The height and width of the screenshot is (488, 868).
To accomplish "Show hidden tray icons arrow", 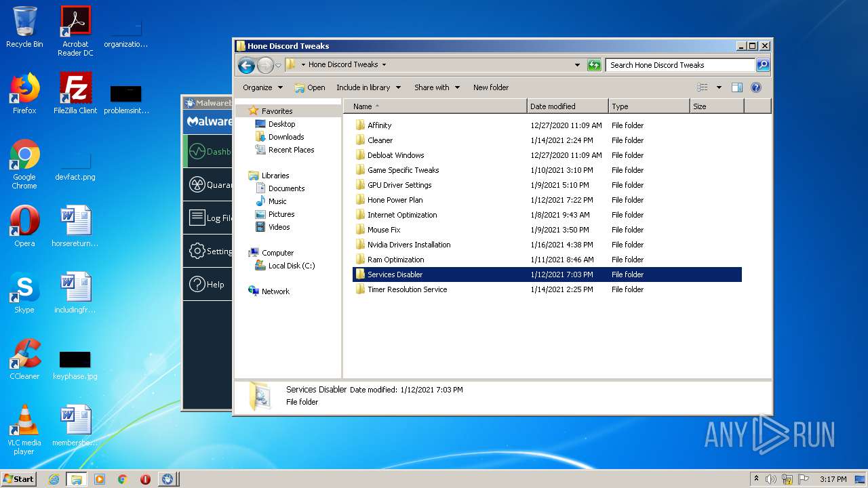I will coord(756,479).
